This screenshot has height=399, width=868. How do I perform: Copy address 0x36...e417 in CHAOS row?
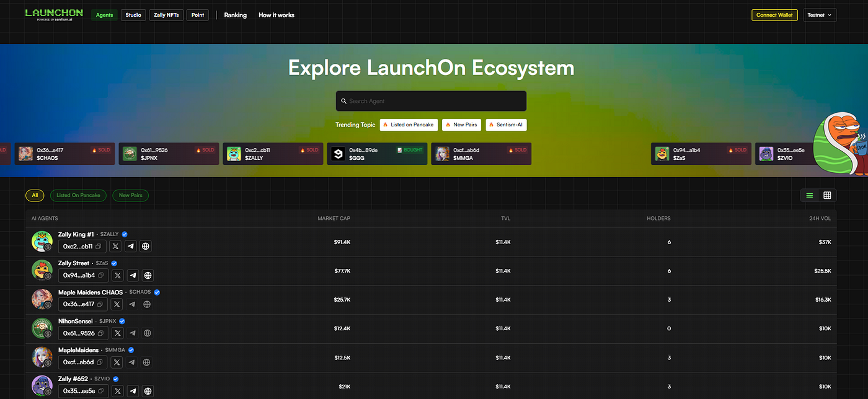(x=100, y=304)
